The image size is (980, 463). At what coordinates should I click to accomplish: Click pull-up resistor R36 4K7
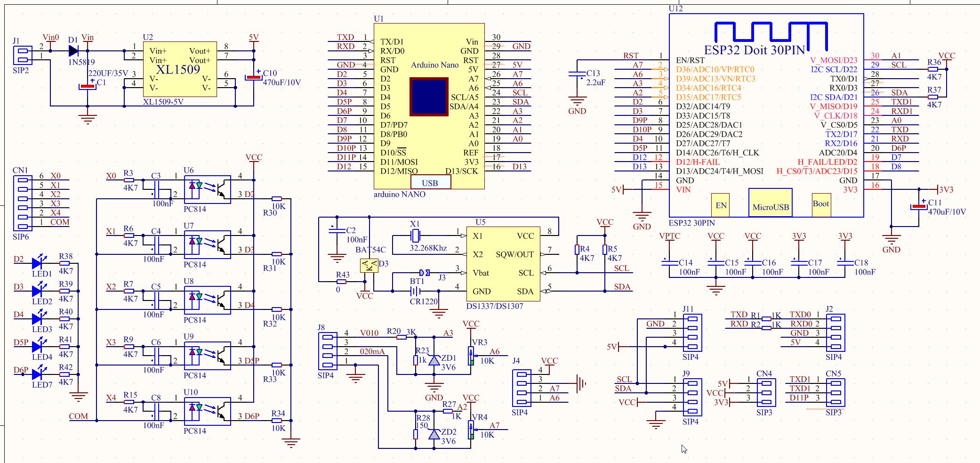tap(933, 69)
